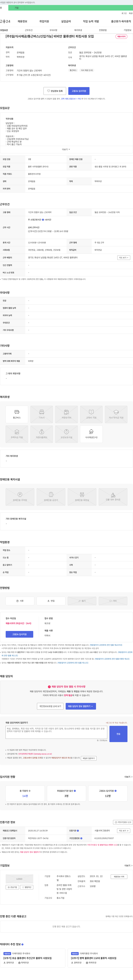Image resolution: width=133 pixels, height=980 pixels.
Task: Expand 더보기 next to 입사지원 현황
Action: (128, 777)
